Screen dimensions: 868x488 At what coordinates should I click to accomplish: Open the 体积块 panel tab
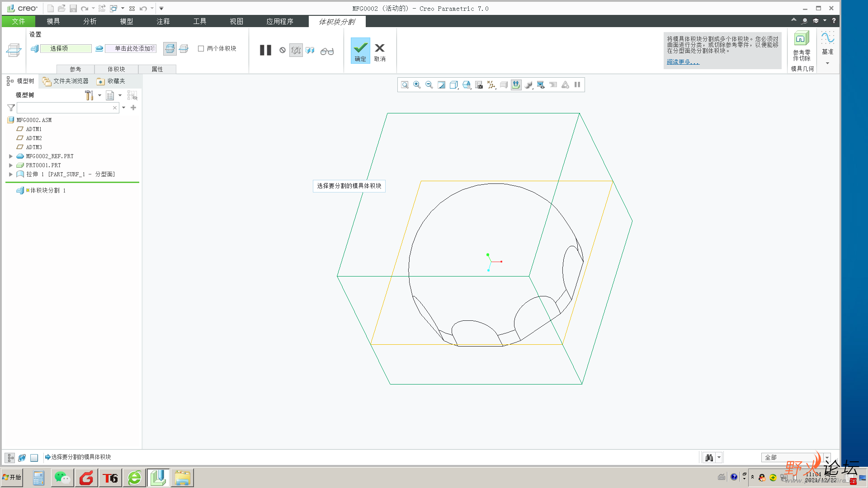click(x=116, y=69)
